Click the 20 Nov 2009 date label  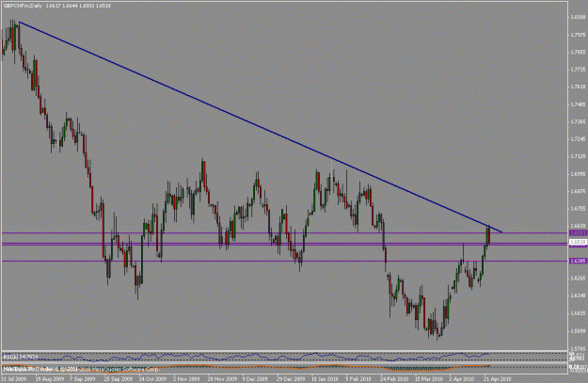point(221,379)
